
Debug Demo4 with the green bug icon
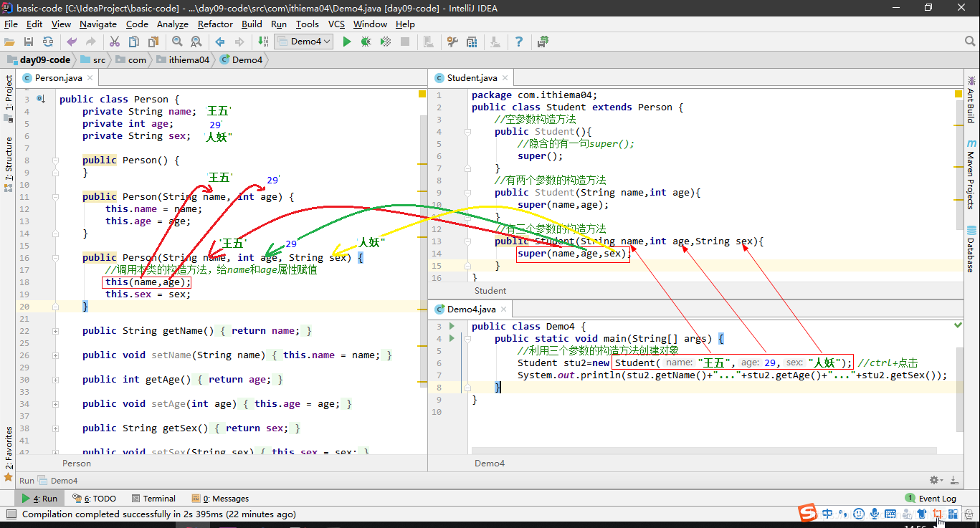tap(366, 42)
